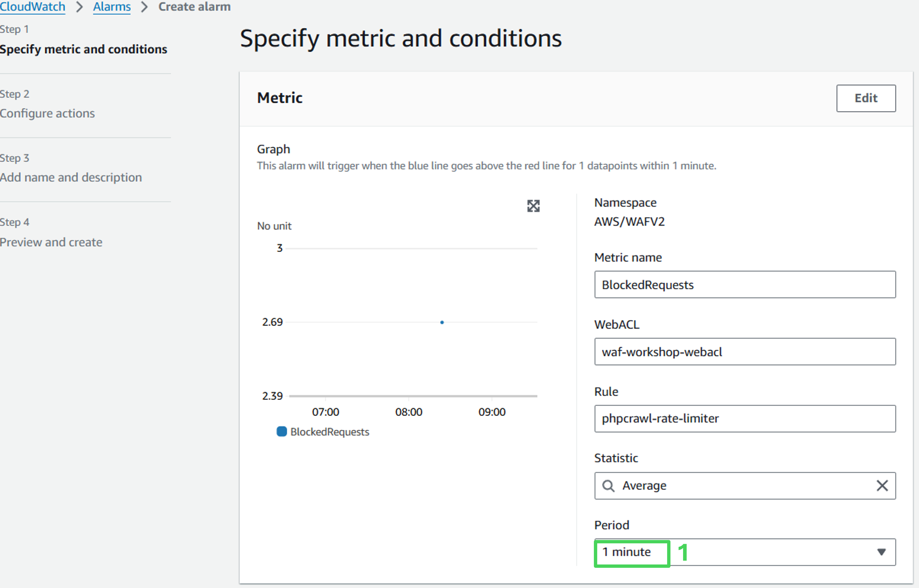Viewport: 919px width, 588px height.
Task: Click the WebACL input field
Action: [x=744, y=352]
